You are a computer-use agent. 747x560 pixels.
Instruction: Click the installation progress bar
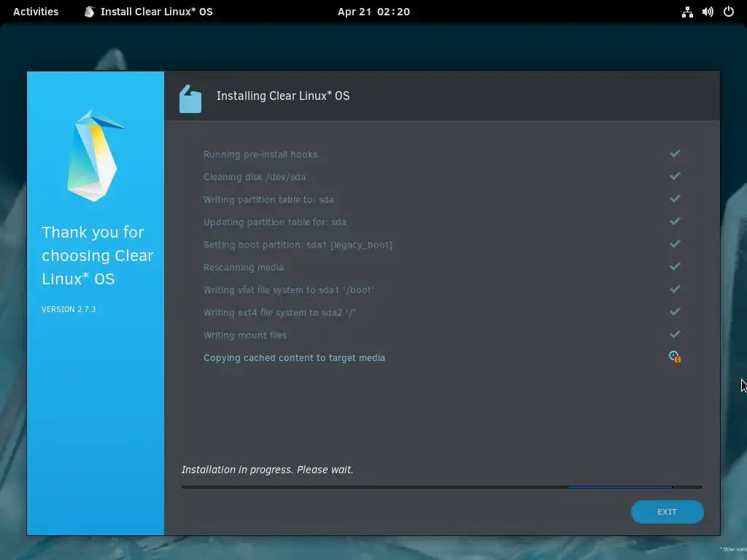click(441, 487)
